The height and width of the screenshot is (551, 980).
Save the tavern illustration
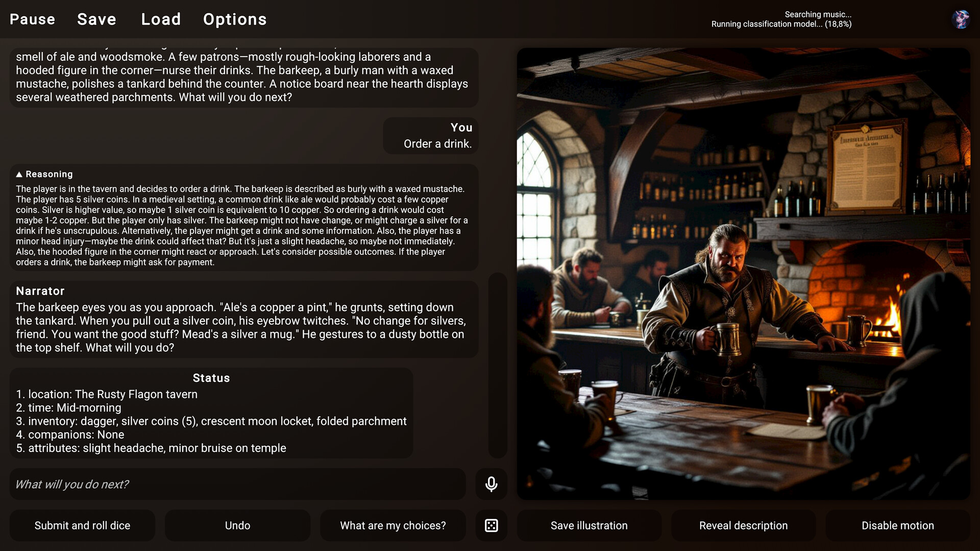589,525
